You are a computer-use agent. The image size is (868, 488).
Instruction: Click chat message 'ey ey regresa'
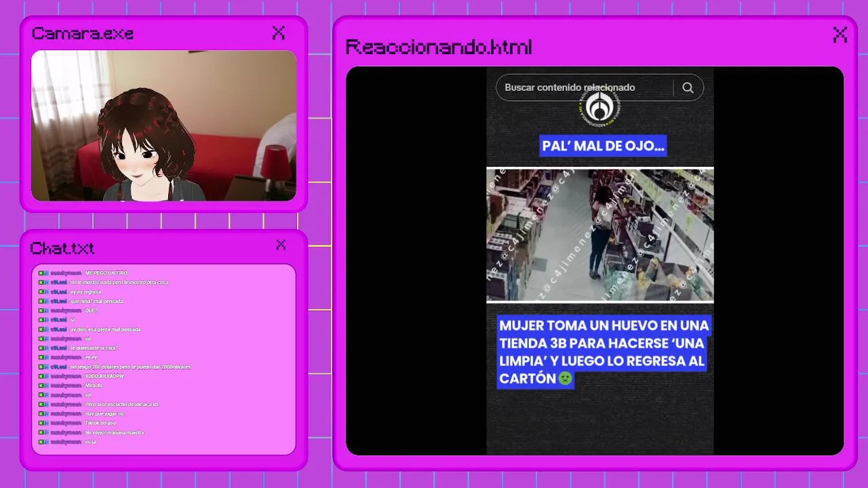point(85,291)
